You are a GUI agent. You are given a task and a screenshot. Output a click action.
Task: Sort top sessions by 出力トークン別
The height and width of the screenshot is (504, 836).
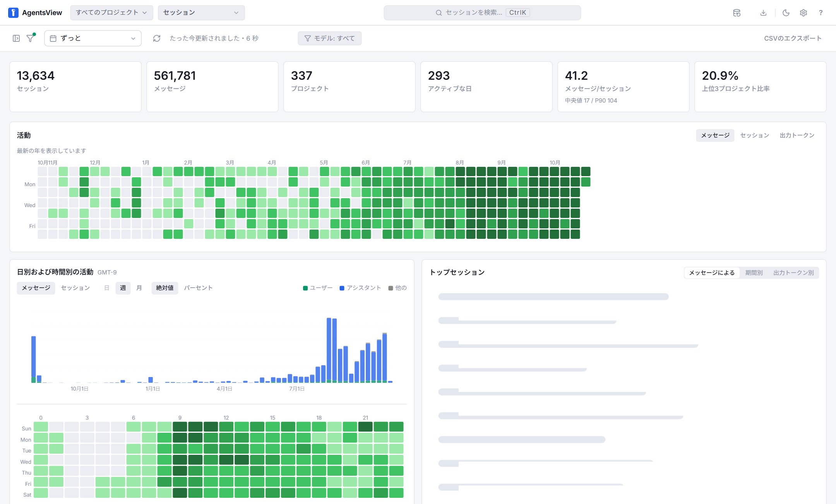(793, 273)
